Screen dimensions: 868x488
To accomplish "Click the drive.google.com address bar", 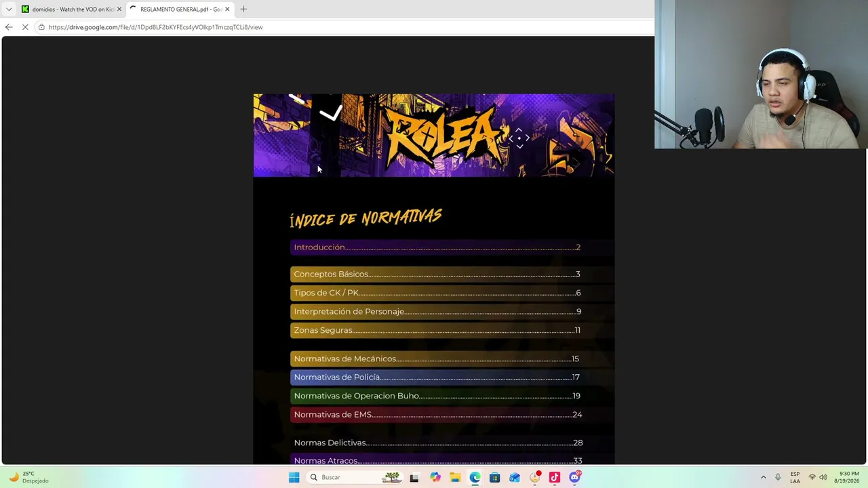I will (346, 27).
